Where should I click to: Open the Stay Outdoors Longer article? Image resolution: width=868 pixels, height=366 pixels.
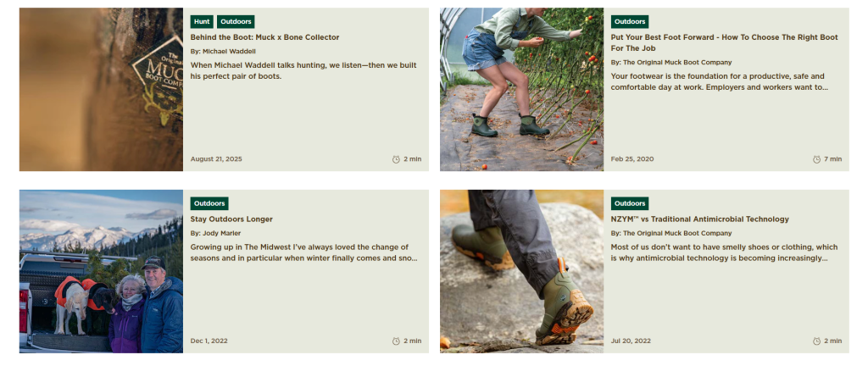[231, 219]
